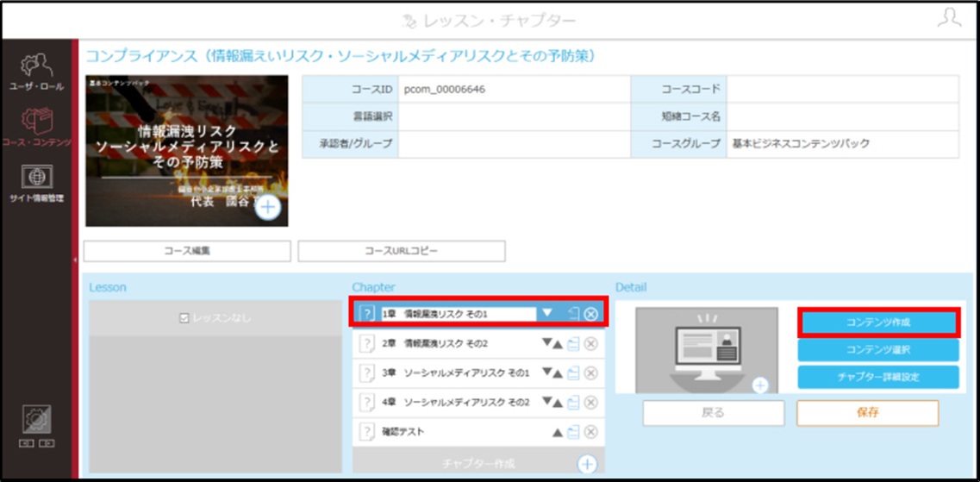Open the ユーザ・ロール sidebar section
Screen dimensions: 980x482
tap(35, 72)
